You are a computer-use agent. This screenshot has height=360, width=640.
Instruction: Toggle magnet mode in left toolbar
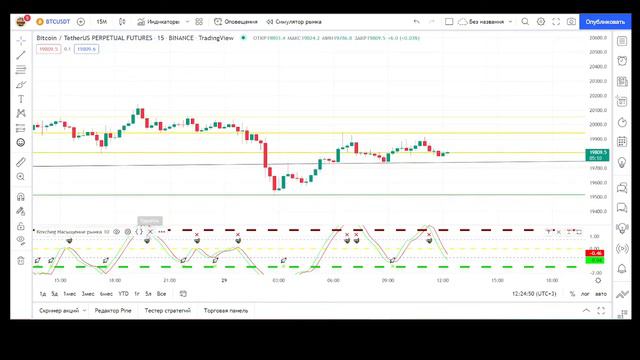click(21, 197)
